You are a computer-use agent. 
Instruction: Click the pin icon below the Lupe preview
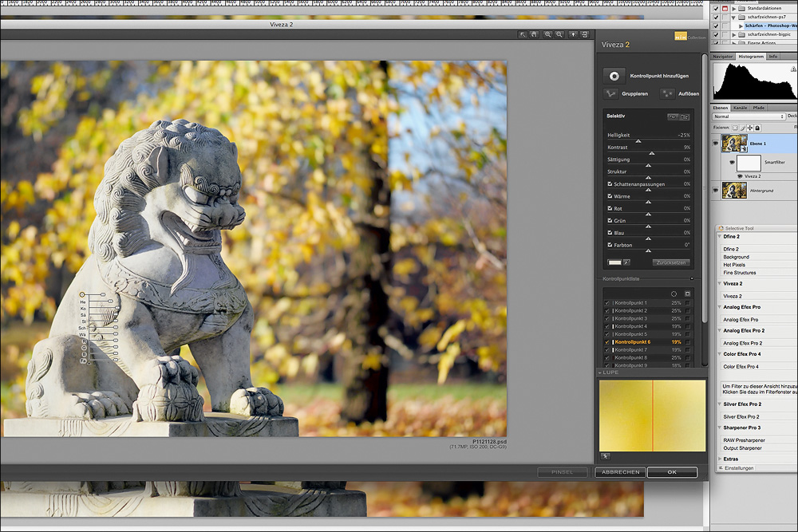(606, 456)
